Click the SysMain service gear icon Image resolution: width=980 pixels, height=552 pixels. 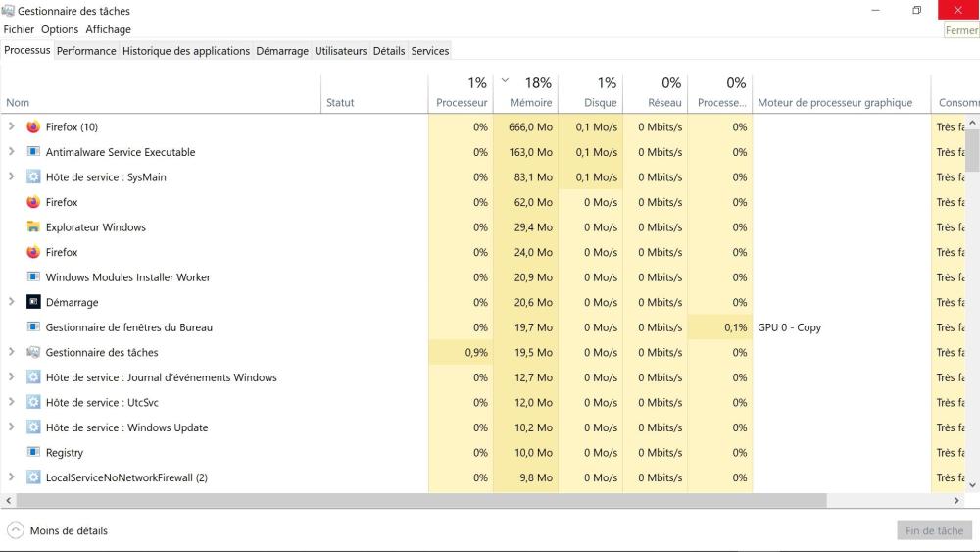click(x=33, y=177)
